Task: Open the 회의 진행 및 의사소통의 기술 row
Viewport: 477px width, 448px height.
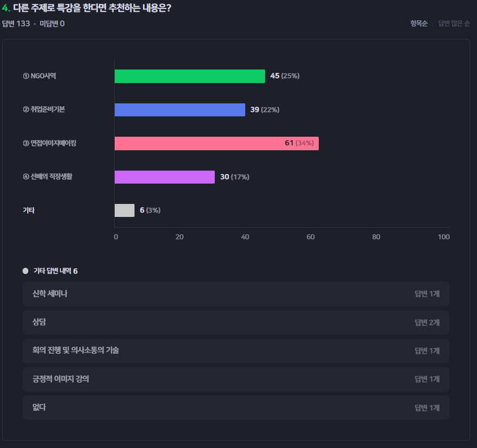Action: pos(236,351)
